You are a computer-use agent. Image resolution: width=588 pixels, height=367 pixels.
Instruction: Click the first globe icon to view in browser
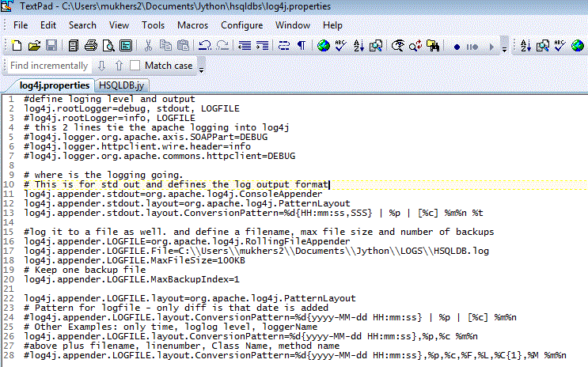point(323,46)
